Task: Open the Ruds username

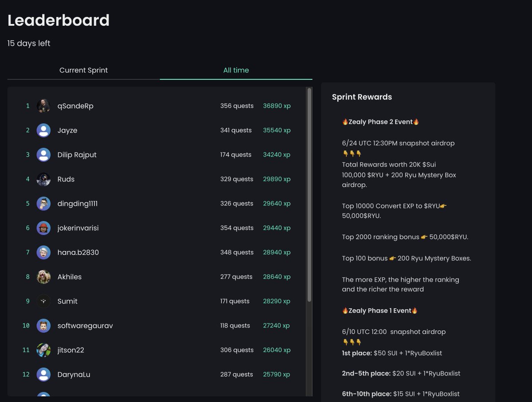Action: pos(66,179)
